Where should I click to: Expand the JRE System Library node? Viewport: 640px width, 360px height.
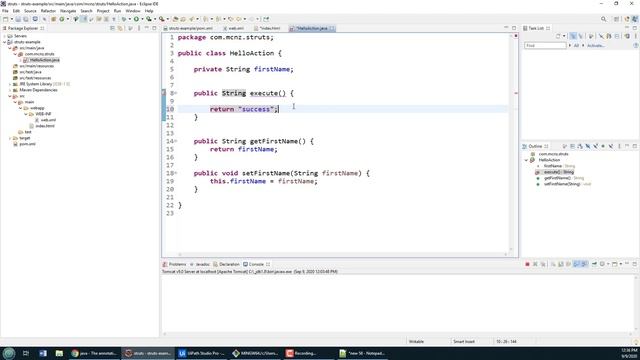tap(10, 84)
